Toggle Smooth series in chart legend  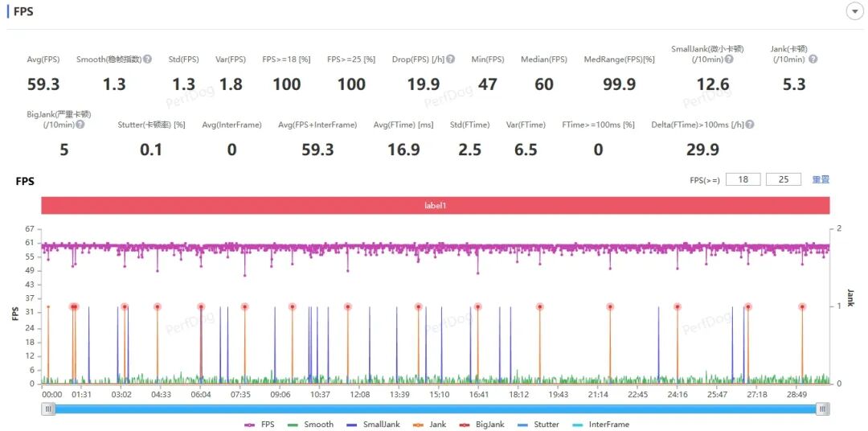coord(310,425)
